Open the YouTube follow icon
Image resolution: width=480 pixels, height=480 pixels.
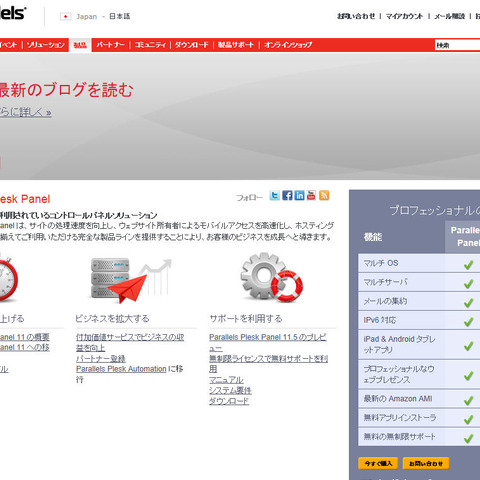pyautogui.click(x=311, y=195)
